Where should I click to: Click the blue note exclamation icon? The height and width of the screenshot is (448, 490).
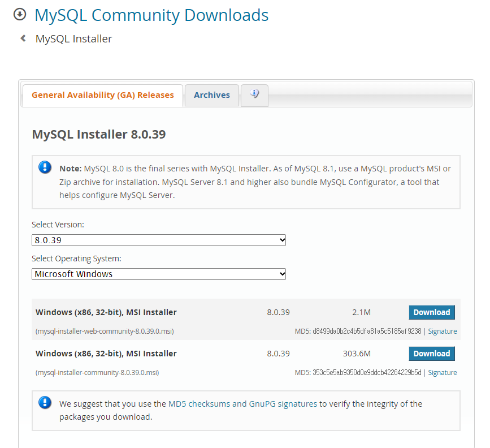pyautogui.click(x=45, y=167)
